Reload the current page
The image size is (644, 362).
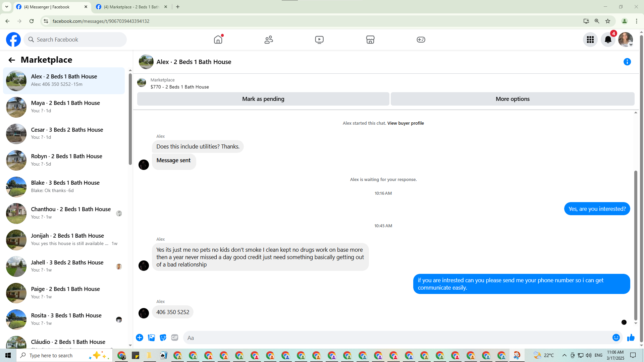click(x=32, y=21)
